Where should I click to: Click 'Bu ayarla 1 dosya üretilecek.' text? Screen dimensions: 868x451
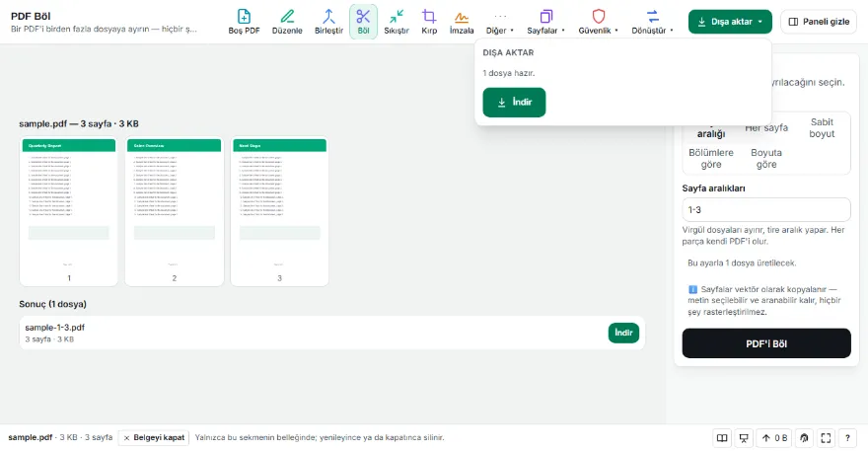click(x=742, y=263)
